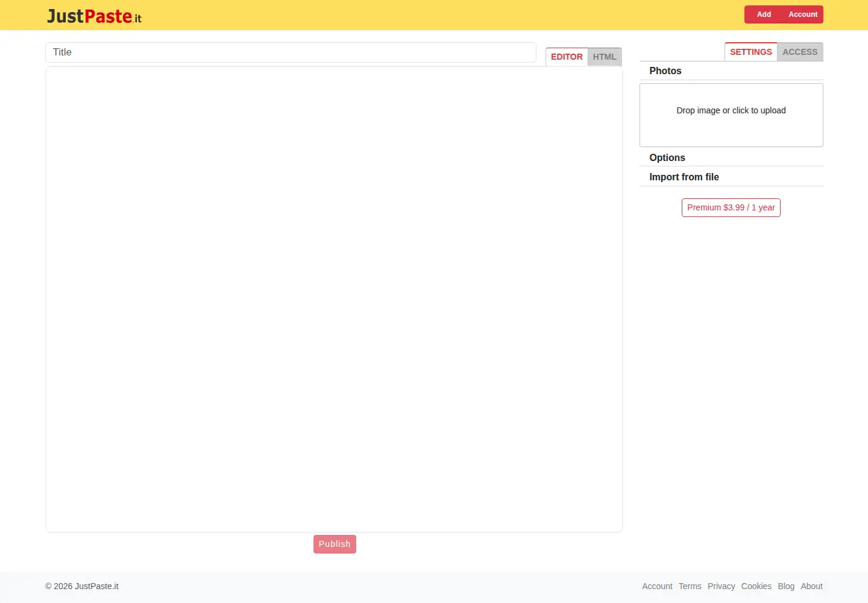Screen dimensions: 868x603
Task: Open the Privacy footer link
Action: point(722,586)
